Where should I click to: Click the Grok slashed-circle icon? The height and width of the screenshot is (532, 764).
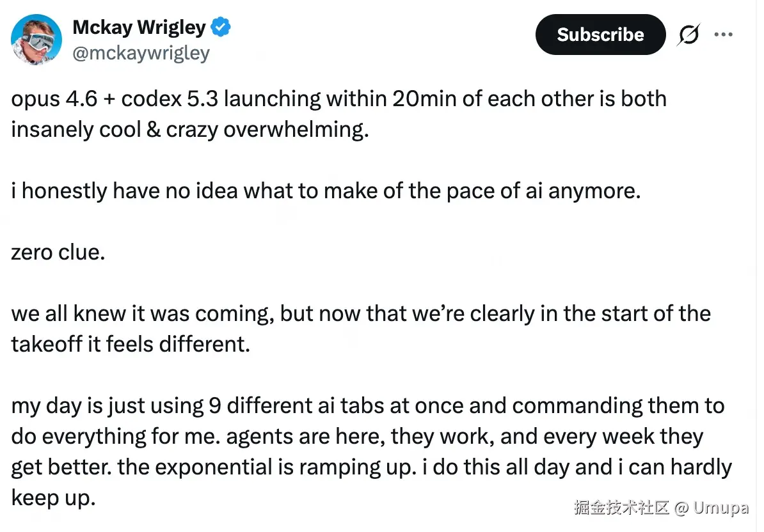pos(688,35)
